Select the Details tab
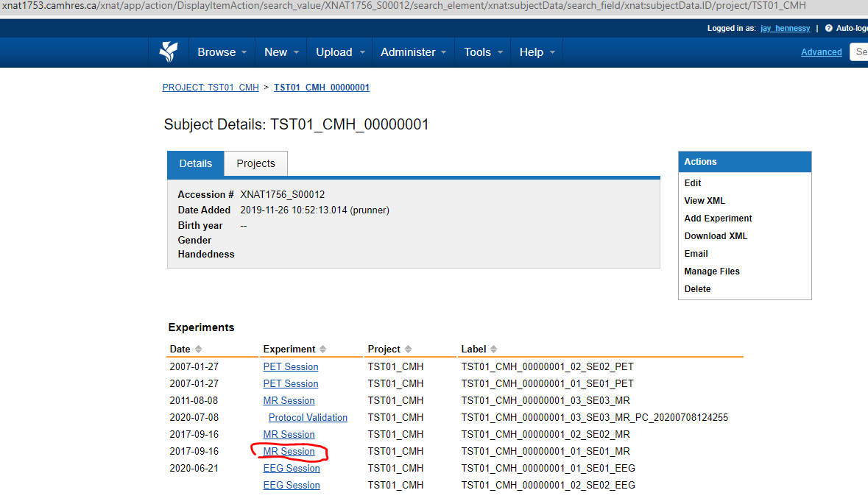The width and height of the screenshot is (868, 504). coord(196,163)
